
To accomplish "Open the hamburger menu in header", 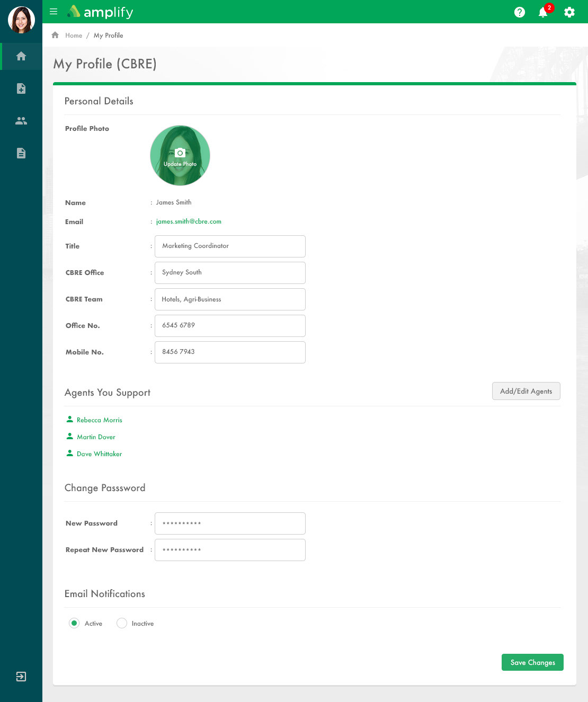I will tap(54, 11).
